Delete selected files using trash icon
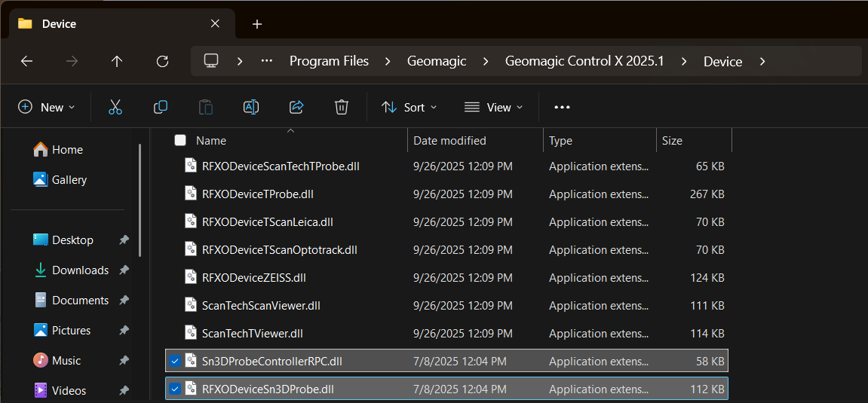 [x=342, y=107]
